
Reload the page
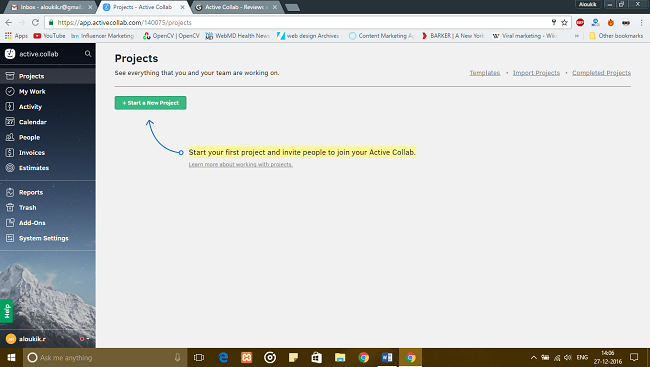click(x=35, y=22)
